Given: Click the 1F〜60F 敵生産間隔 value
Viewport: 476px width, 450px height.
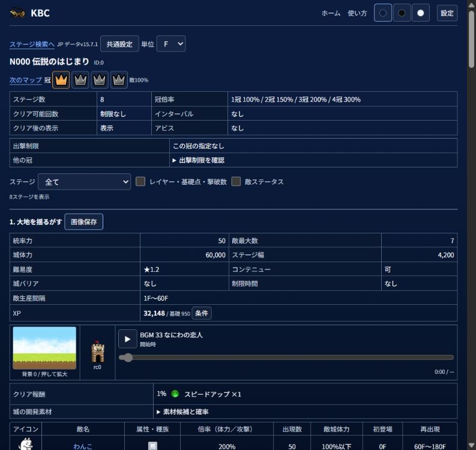Looking at the screenshot, I should coord(155,298).
